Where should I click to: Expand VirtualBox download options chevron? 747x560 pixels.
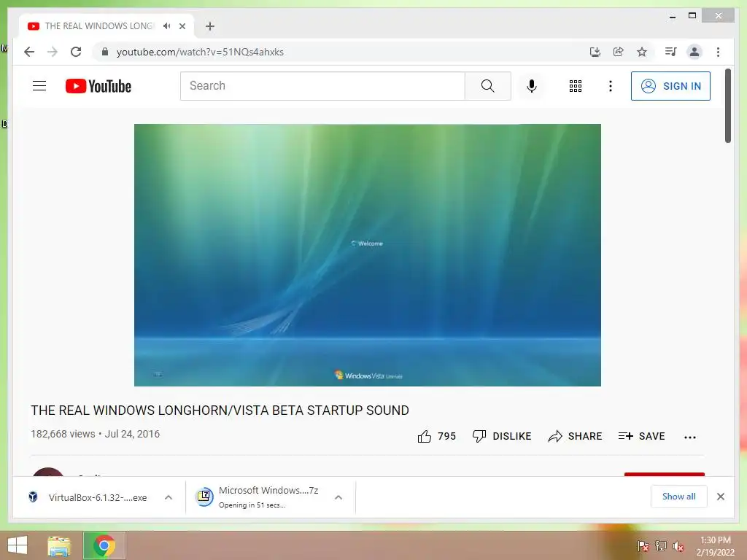click(x=169, y=497)
